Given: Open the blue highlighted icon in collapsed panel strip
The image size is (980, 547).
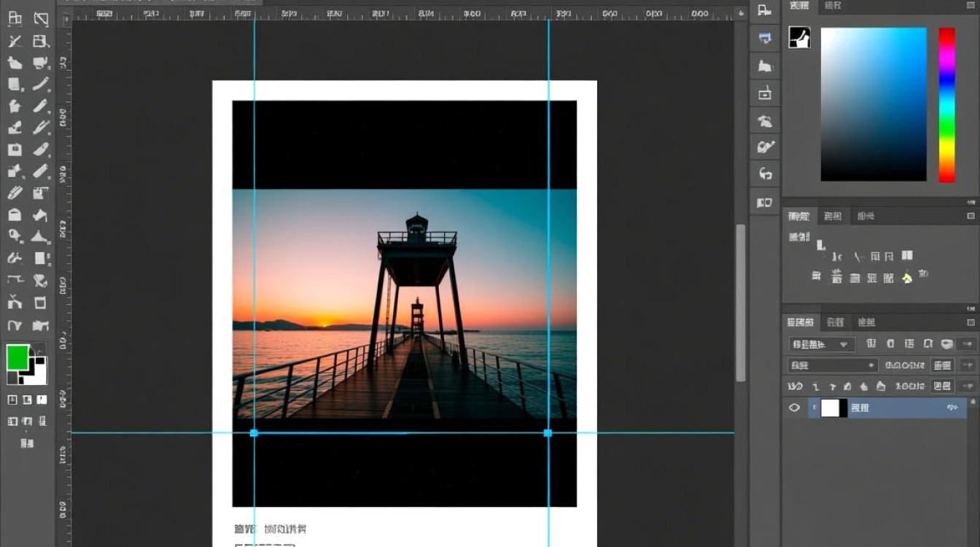Looking at the screenshot, I should (x=765, y=38).
